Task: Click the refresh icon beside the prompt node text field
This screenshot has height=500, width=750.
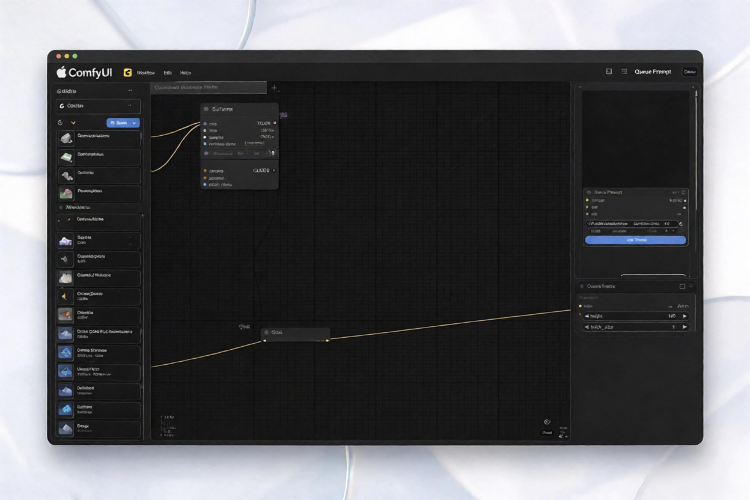Action: [x=681, y=224]
